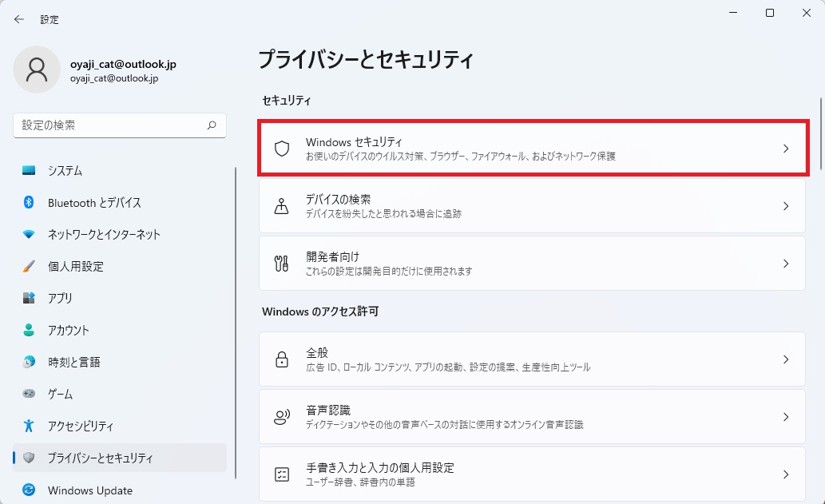Maximize the 設定 window
This screenshot has width=825, height=504.
click(x=770, y=13)
